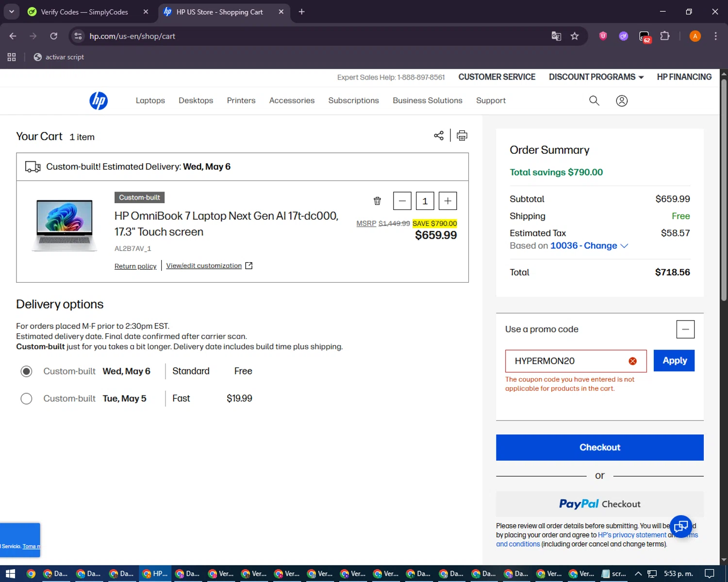This screenshot has height=582, width=728.
Task: Proceed to Checkout
Action: click(x=600, y=447)
